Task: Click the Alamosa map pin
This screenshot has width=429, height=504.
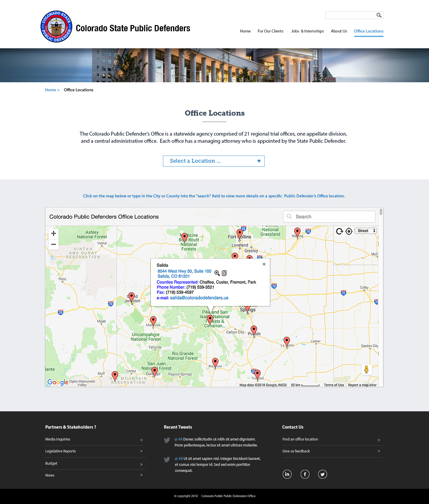Action: [x=215, y=363]
